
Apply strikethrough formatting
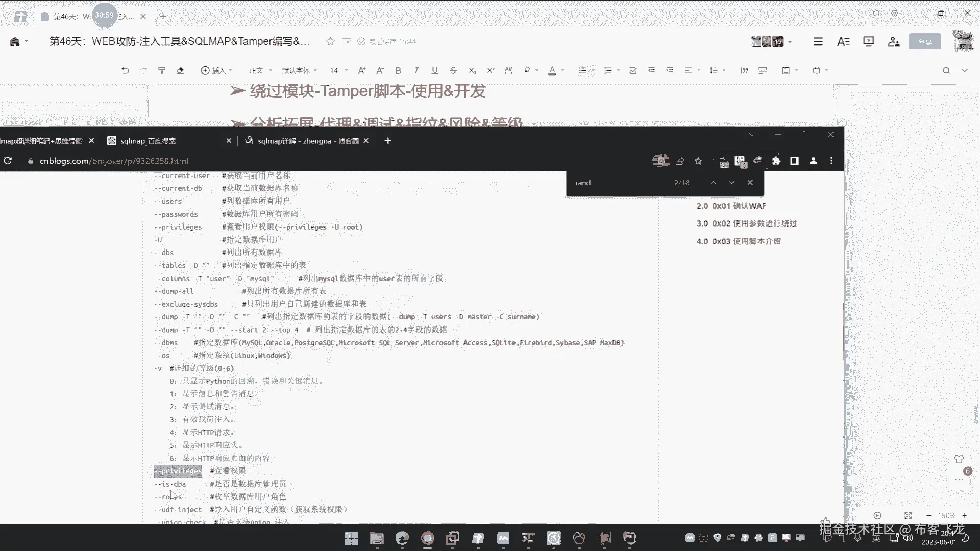pyautogui.click(x=453, y=70)
